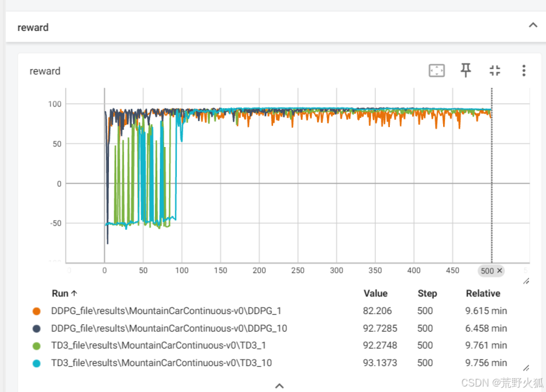
Task: Click the value 82.206
Action: click(x=377, y=311)
